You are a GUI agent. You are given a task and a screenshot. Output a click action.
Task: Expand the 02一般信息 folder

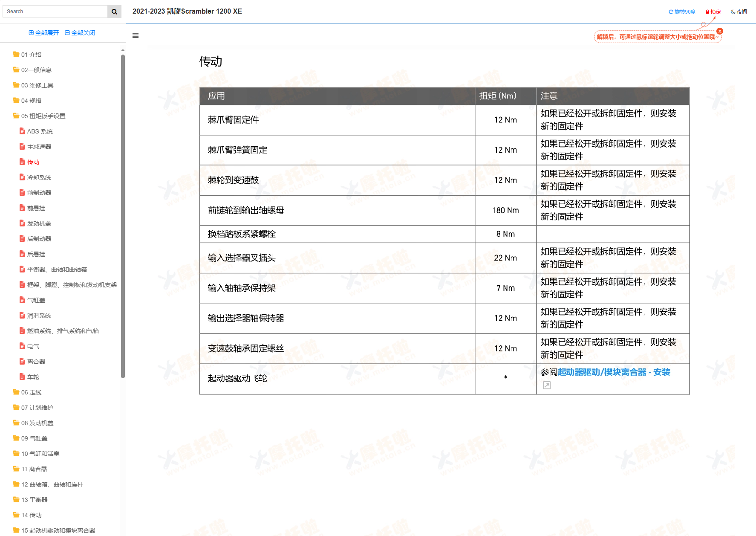pos(32,70)
